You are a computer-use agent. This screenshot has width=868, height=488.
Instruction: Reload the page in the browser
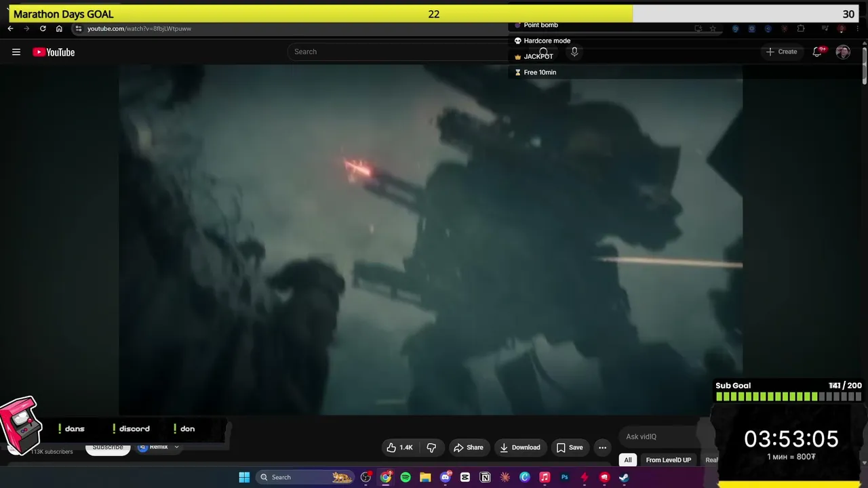point(43,28)
